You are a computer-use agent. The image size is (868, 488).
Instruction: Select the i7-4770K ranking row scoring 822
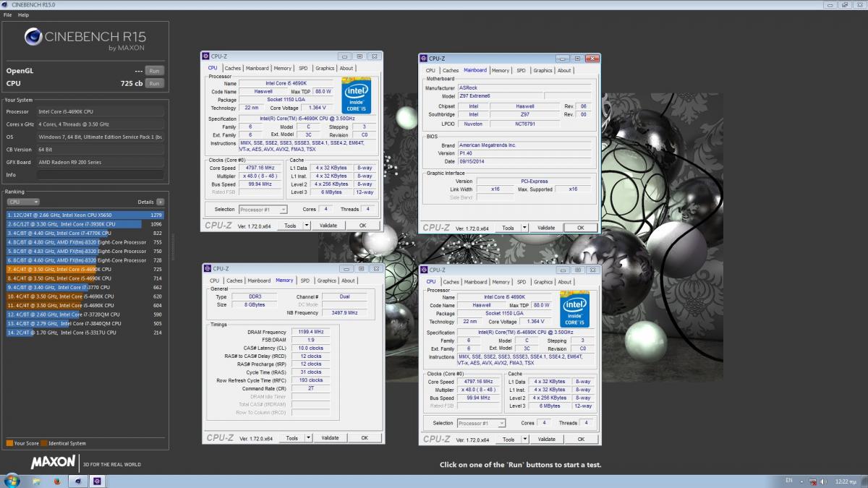pos(85,233)
